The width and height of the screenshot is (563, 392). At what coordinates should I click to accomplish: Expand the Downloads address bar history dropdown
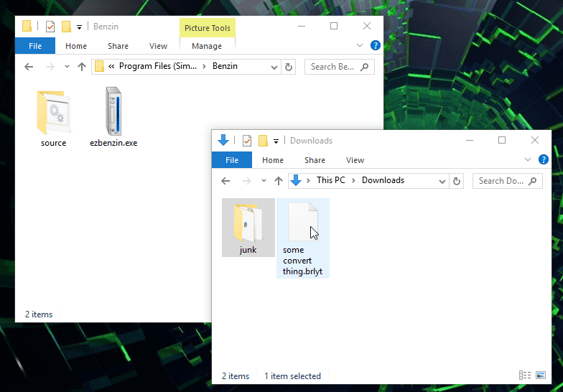pos(442,181)
